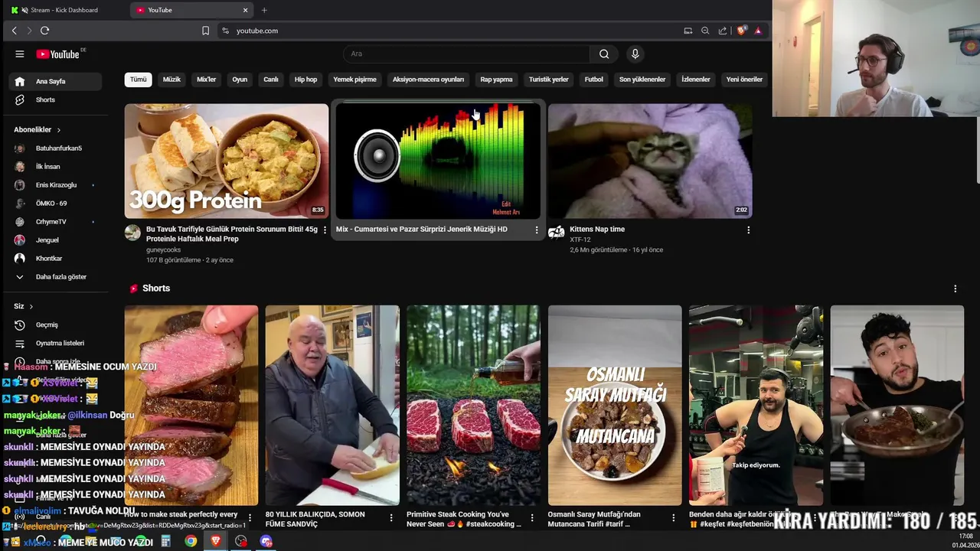Open CrhymeTV subscription channel

click(55, 222)
